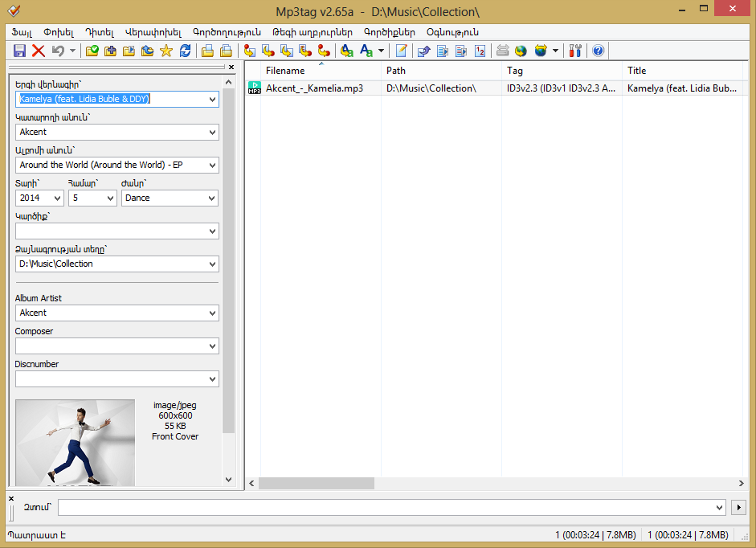The image size is (756, 548).
Task: Open Extended Tags notepad-pencil icon
Action: click(x=401, y=51)
